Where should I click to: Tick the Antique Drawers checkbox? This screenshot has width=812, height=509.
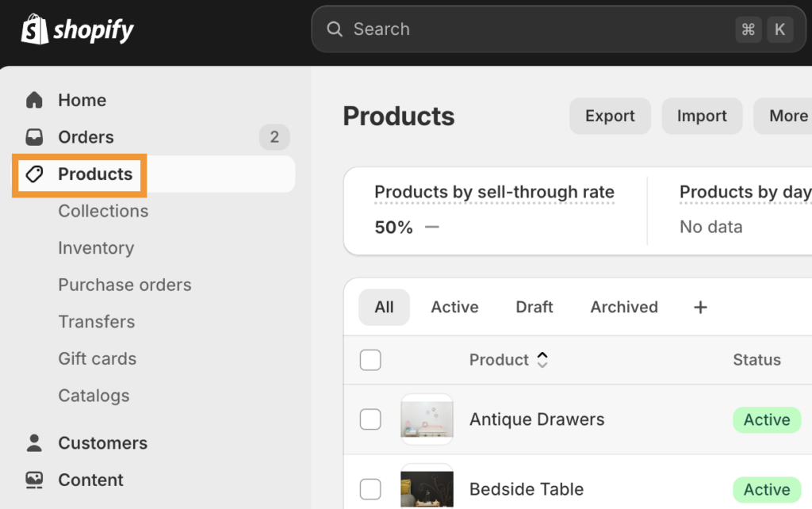370,419
